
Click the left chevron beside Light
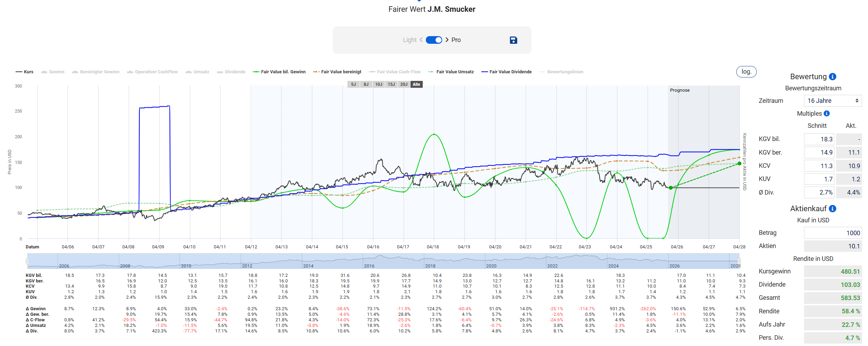(421, 40)
